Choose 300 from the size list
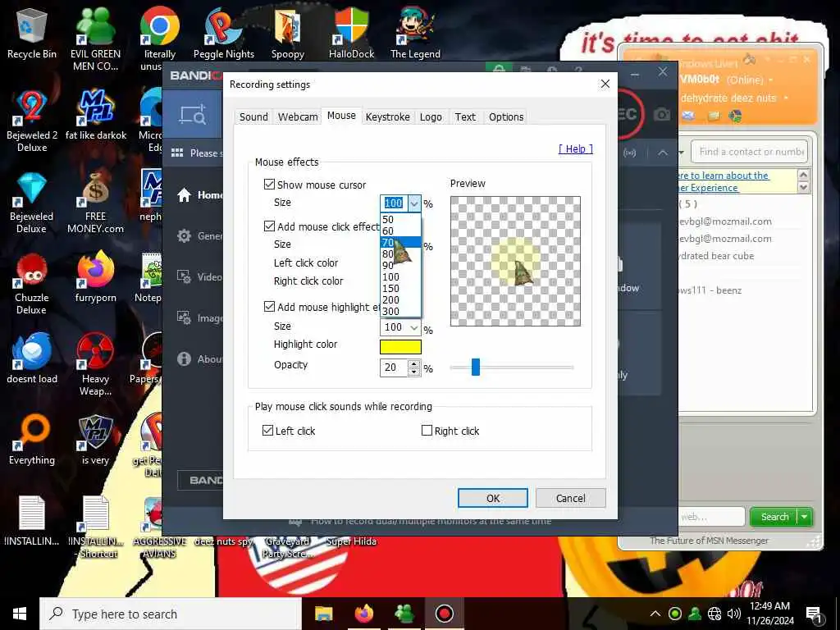 [400, 311]
